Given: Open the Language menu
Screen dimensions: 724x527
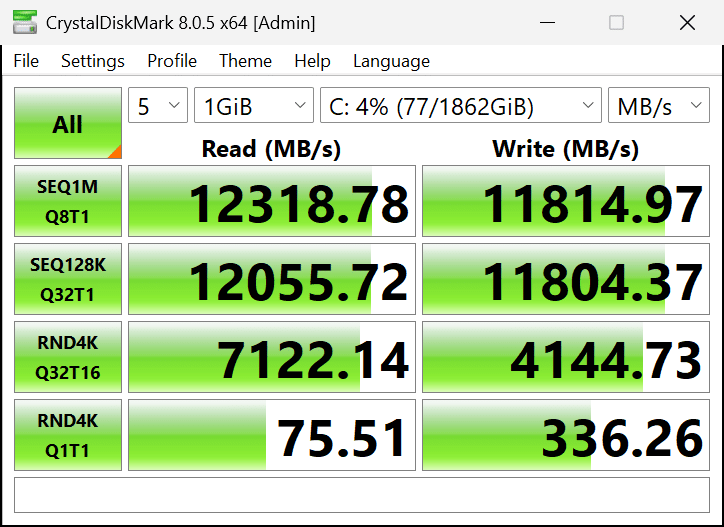Looking at the screenshot, I should pyautogui.click(x=391, y=61).
